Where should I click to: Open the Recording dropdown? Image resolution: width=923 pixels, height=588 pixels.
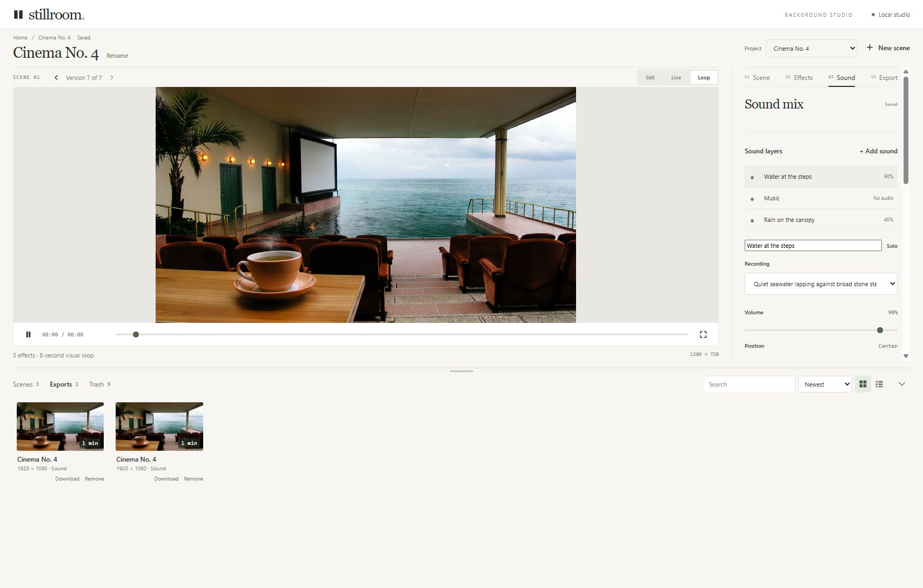(x=821, y=284)
